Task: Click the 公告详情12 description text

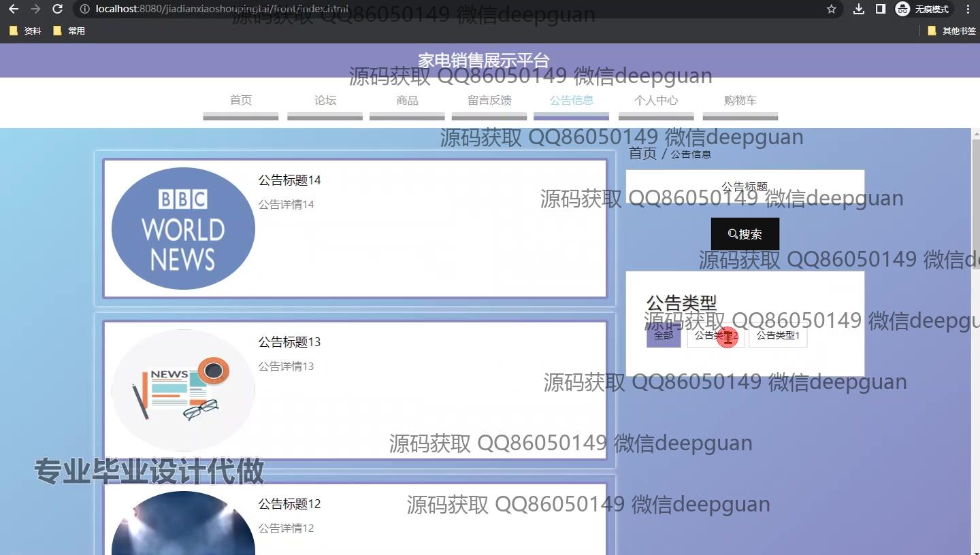Action: [x=286, y=528]
